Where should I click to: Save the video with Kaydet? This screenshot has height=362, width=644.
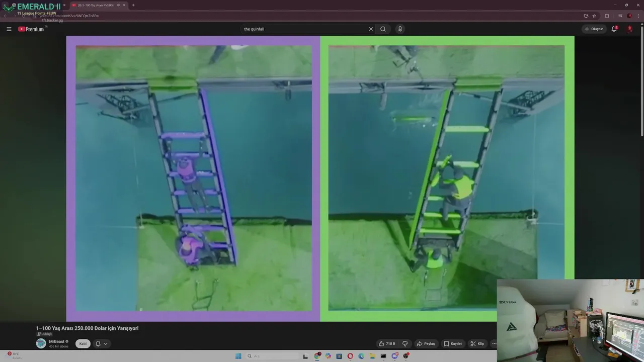[x=453, y=344]
